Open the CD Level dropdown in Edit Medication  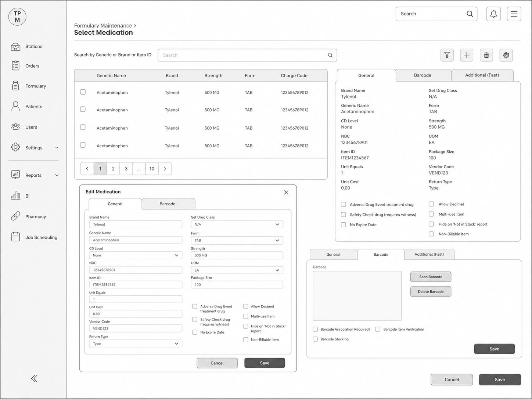pyautogui.click(x=136, y=255)
